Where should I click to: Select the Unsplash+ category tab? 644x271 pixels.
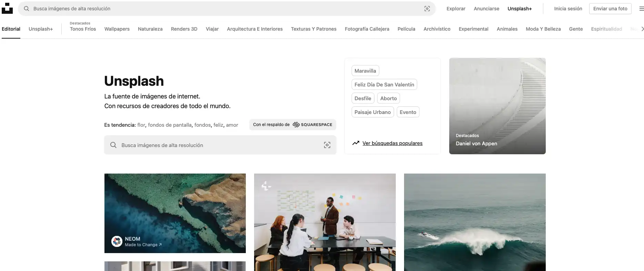point(41,29)
